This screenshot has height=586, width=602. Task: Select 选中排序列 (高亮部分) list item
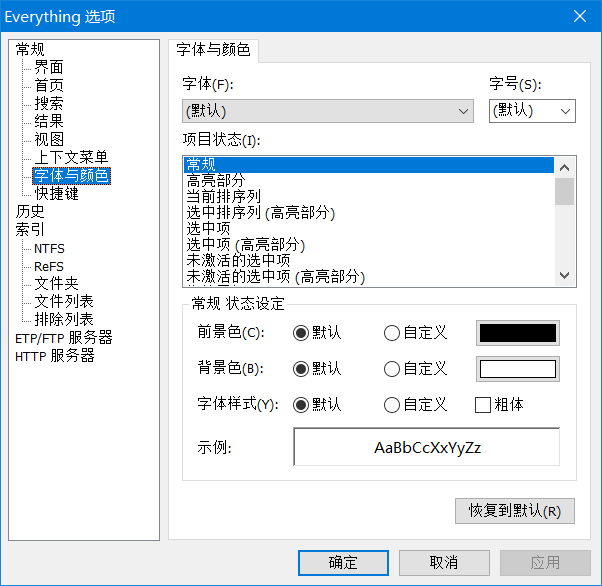tap(369, 213)
